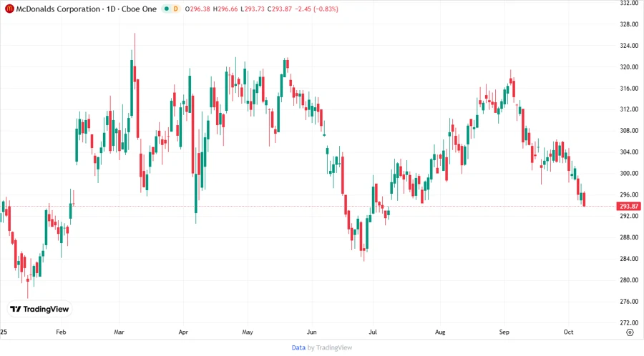Click the red 293.87 current price label
This screenshot has height=356, width=644.
coord(629,207)
